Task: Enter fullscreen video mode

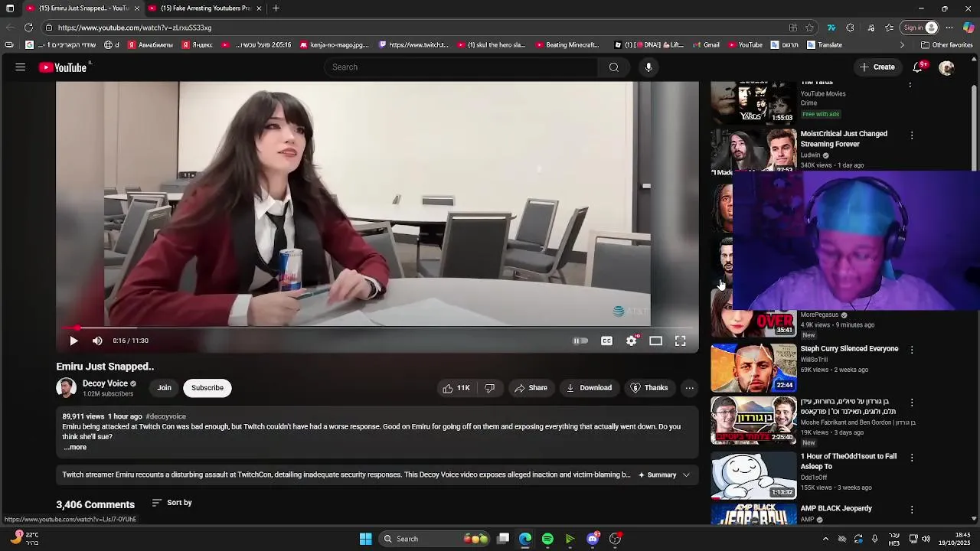Action: click(x=680, y=341)
